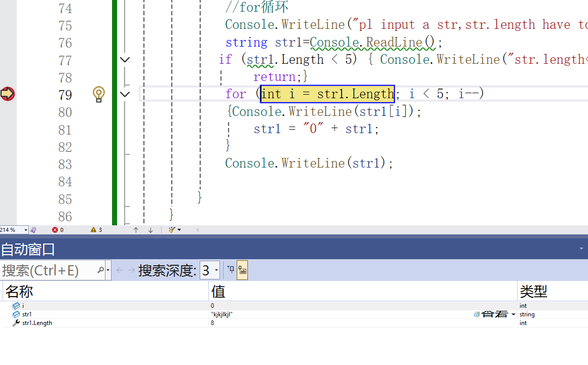Show the 3 warnings indicator
588x365 pixels.
[96, 230]
